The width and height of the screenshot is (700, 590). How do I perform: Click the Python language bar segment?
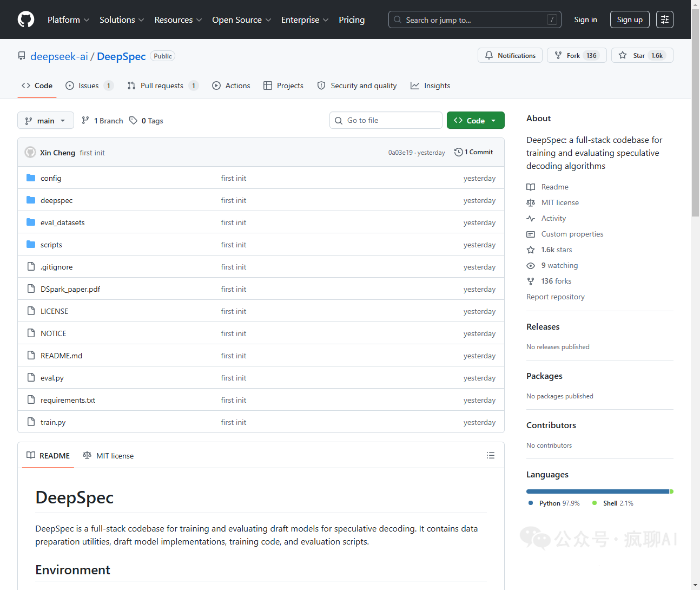(x=598, y=491)
